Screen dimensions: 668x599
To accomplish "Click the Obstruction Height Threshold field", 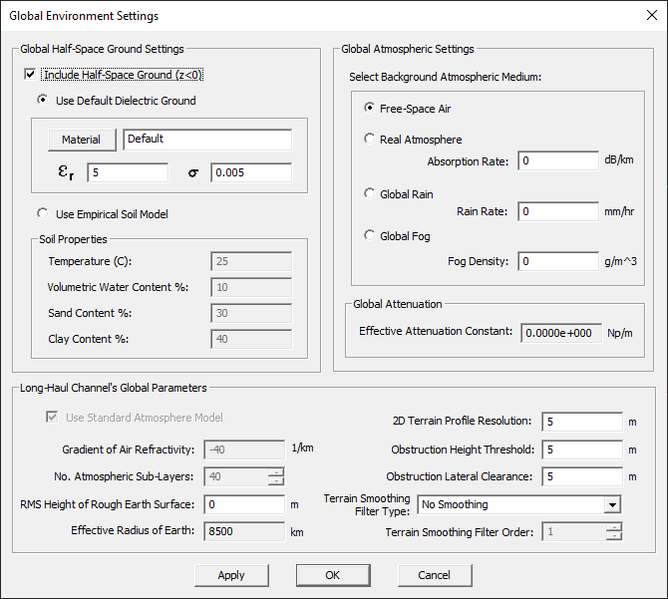I will point(581,450).
